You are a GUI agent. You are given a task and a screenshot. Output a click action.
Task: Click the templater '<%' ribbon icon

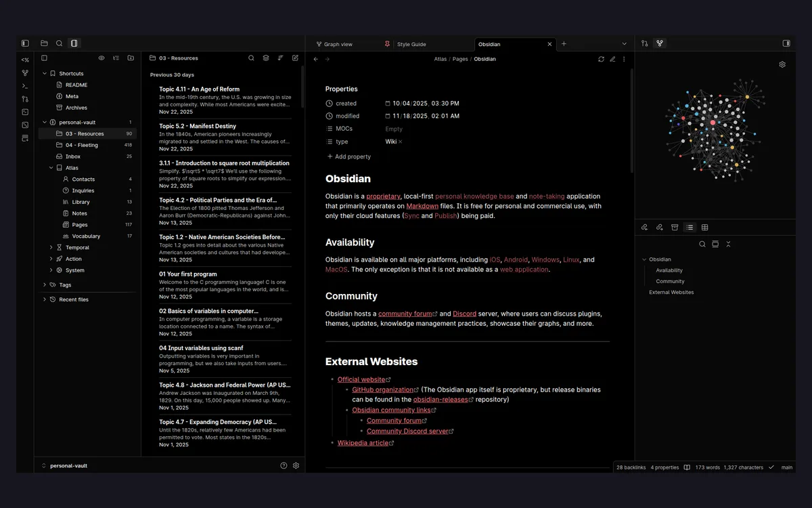25,60
